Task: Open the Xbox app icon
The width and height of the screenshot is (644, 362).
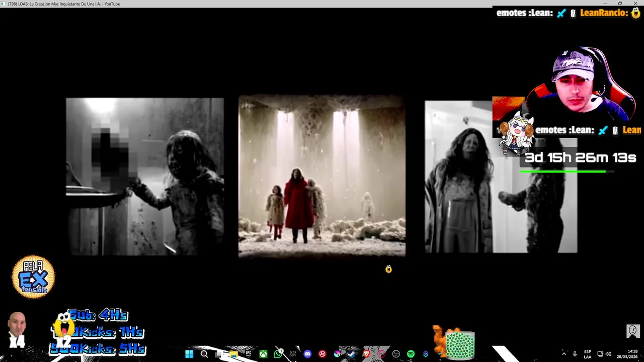Action: point(263,354)
